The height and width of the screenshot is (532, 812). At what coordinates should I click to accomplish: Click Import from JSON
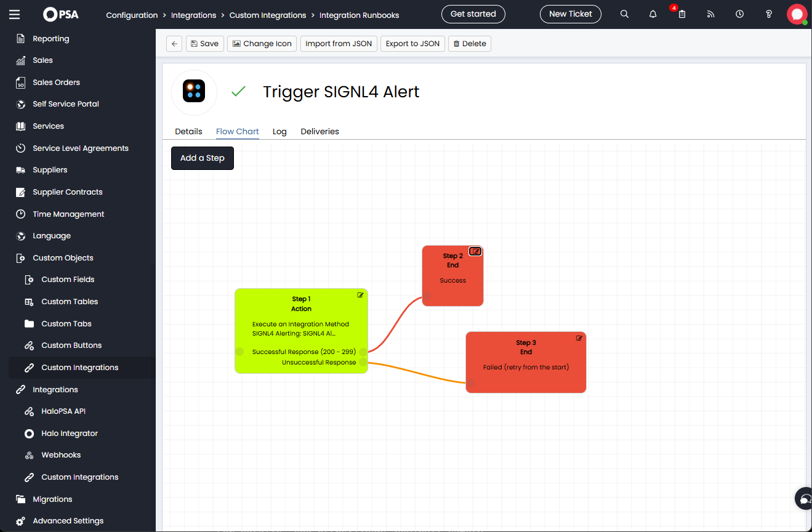pos(339,44)
